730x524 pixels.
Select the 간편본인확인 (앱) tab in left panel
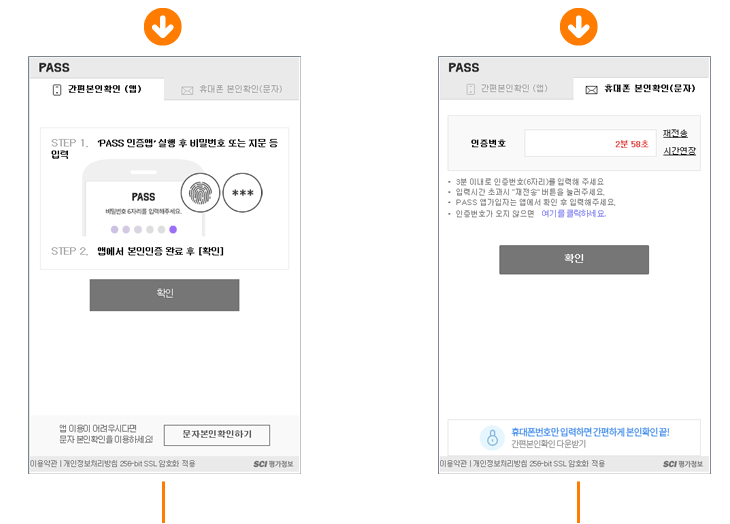(x=97, y=89)
